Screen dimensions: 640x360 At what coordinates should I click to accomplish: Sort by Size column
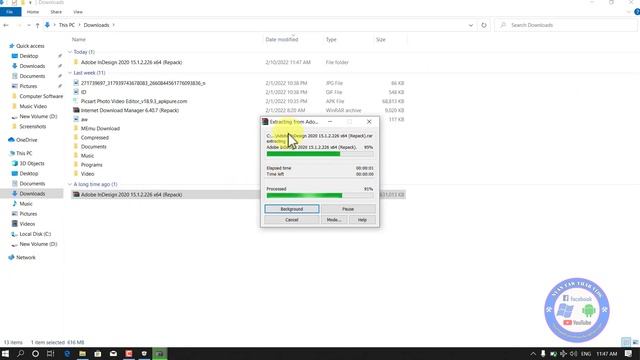point(381,40)
